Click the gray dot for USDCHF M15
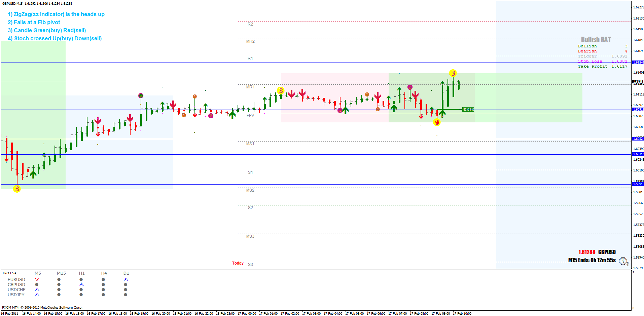The width and height of the screenshot is (644, 316). (x=59, y=289)
